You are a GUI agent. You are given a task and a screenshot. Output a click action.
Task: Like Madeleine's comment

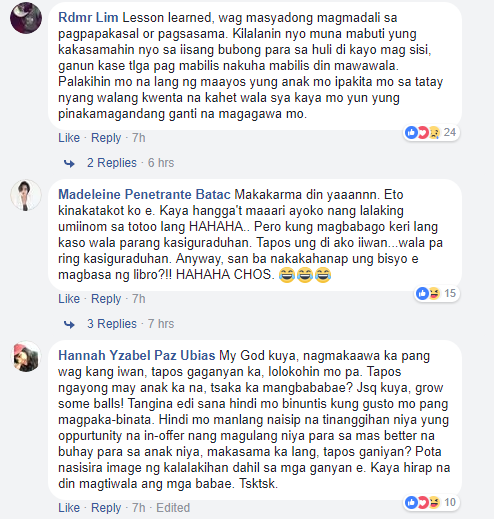click(x=69, y=299)
